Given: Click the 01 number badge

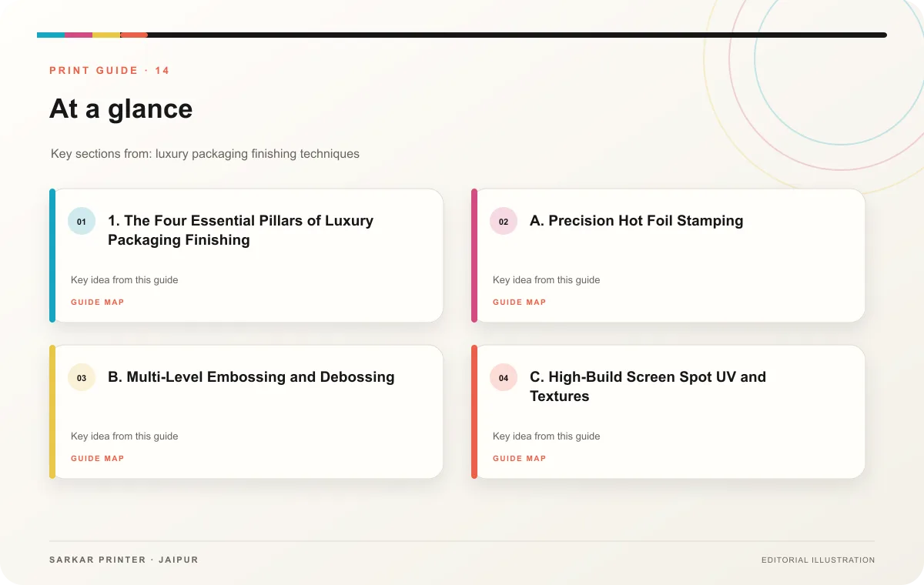Looking at the screenshot, I should pos(82,222).
